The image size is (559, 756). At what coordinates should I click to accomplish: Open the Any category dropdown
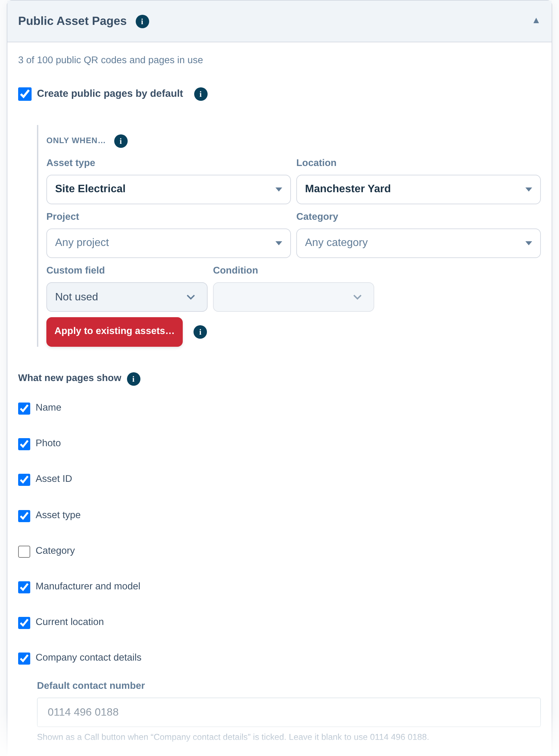click(x=418, y=243)
